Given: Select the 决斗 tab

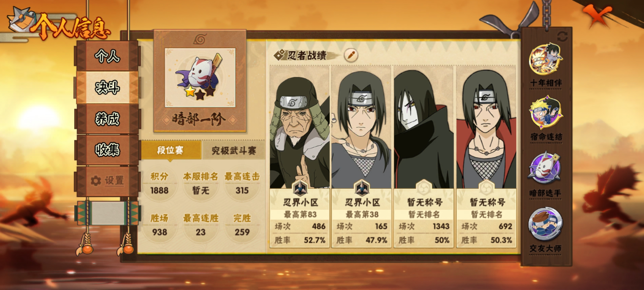Looking at the screenshot, I should point(107,88).
